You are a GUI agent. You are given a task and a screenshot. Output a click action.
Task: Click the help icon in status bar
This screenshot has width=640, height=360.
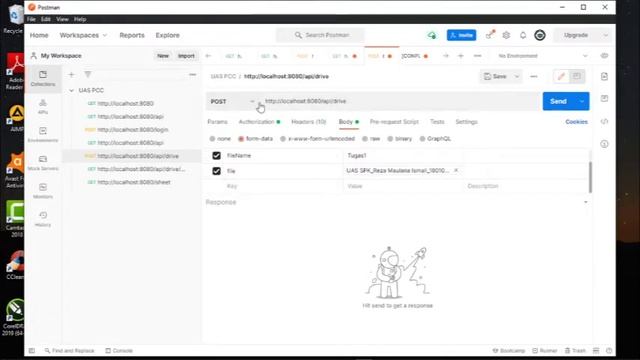[x=609, y=351]
